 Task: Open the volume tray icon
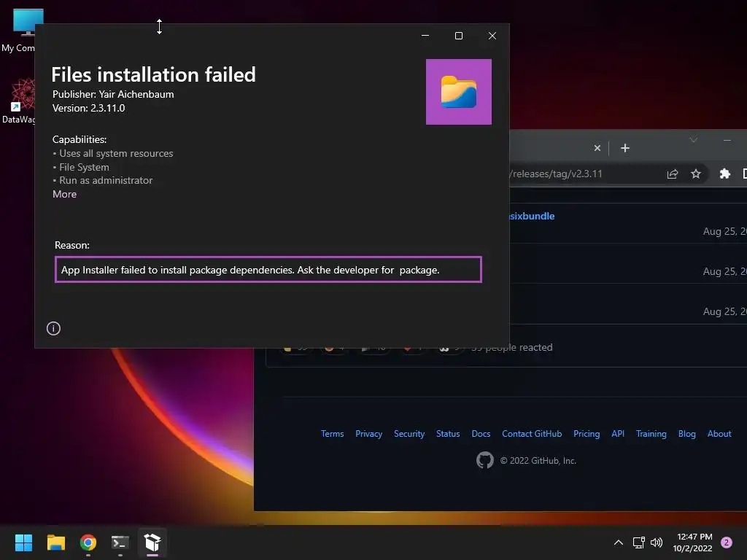click(x=657, y=542)
